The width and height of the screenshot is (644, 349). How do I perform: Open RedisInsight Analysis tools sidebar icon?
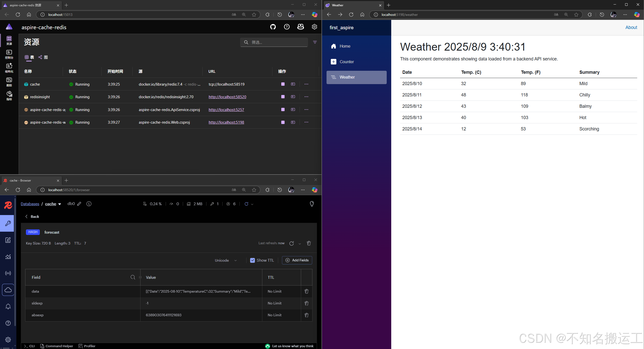(8, 257)
